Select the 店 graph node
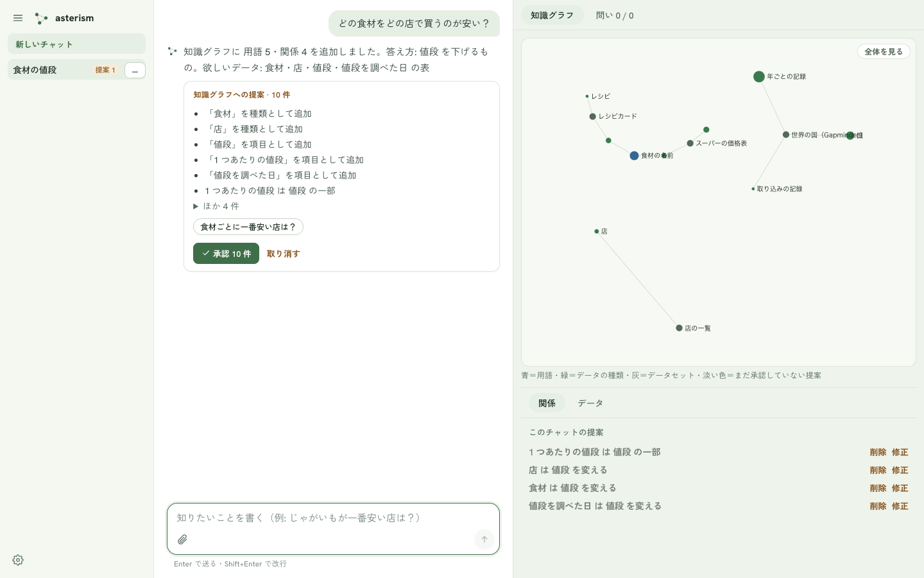This screenshot has height=578, width=924. click(x=597, y=231)
